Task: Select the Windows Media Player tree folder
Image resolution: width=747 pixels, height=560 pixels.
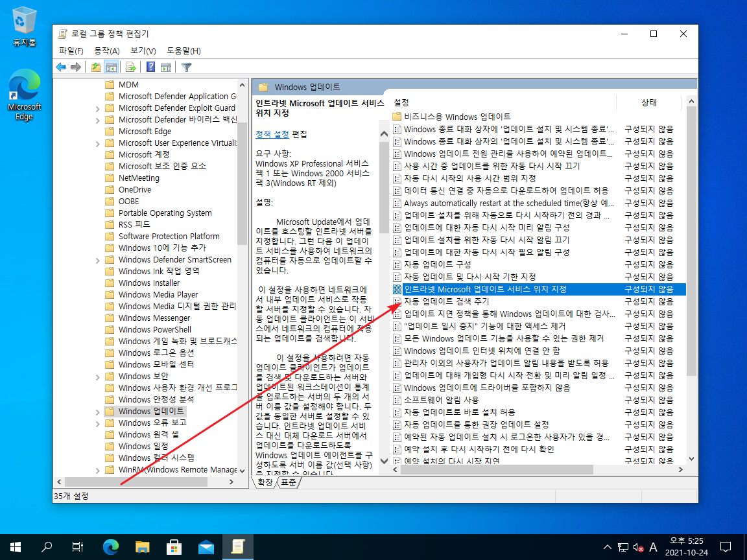Action: tap(158, 295)
